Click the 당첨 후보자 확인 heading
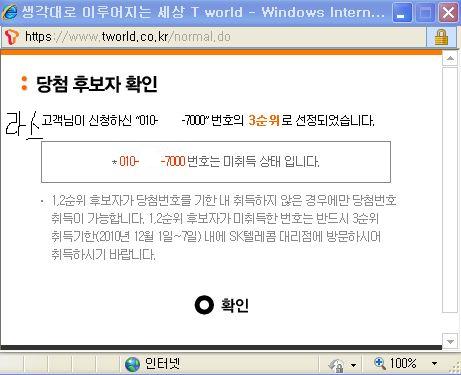The image size is (461, 375). tap(97, 84)
